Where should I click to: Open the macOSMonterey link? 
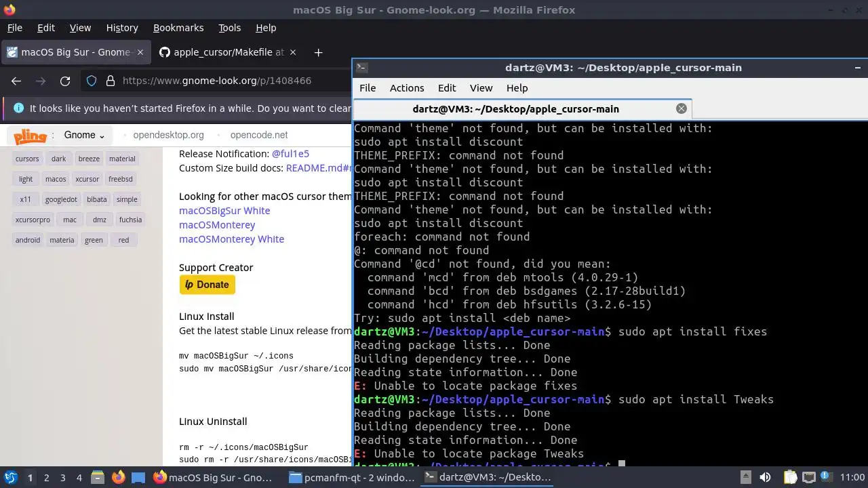point(217,225)
